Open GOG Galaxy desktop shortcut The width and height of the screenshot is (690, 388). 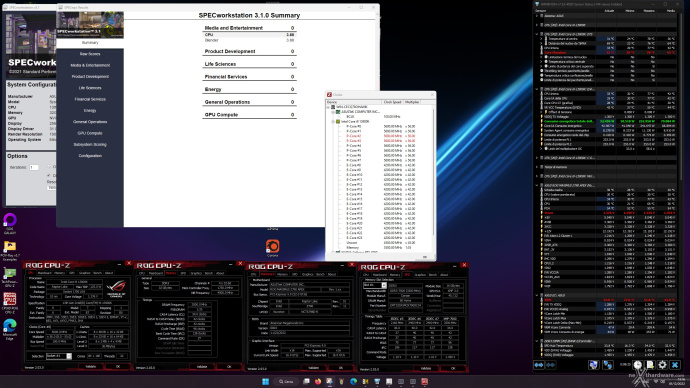[x=10, y=223]
